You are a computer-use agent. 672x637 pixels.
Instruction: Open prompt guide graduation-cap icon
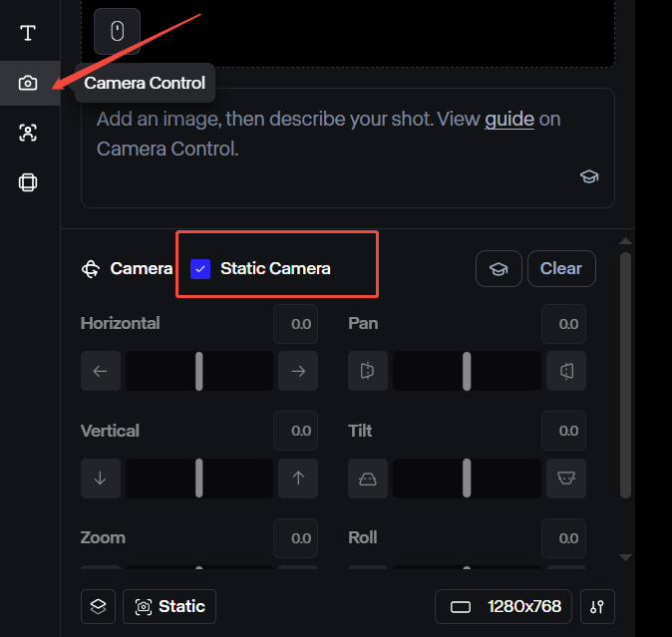tap(589, 176)
